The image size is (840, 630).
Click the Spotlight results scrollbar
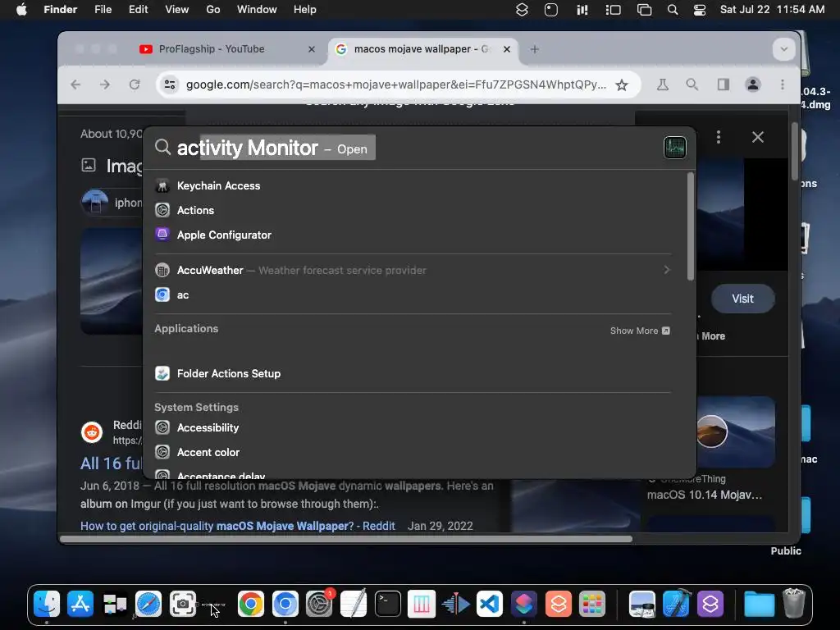click(x=691, y=226)
